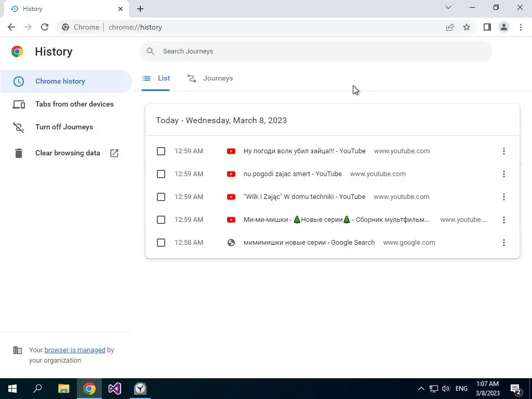Screen dimensions: 532x399
Task: Click the search tabs chevron in title bar
Action: (448, 7)
